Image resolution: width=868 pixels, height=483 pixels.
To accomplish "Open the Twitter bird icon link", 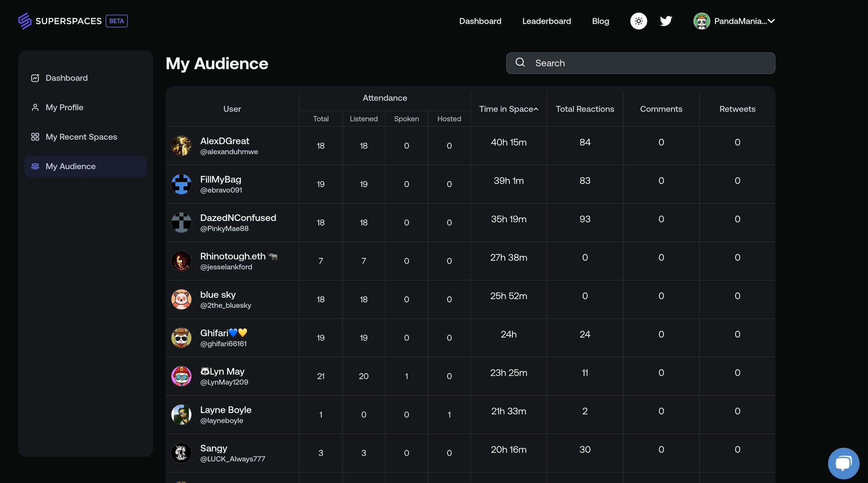I will point(666,21).
